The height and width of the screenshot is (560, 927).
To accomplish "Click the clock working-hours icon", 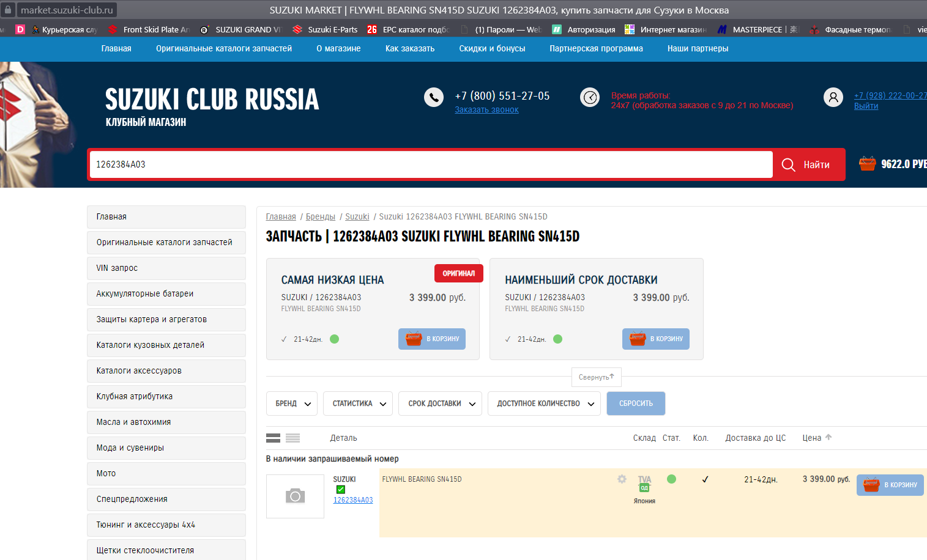I will 589,97.
